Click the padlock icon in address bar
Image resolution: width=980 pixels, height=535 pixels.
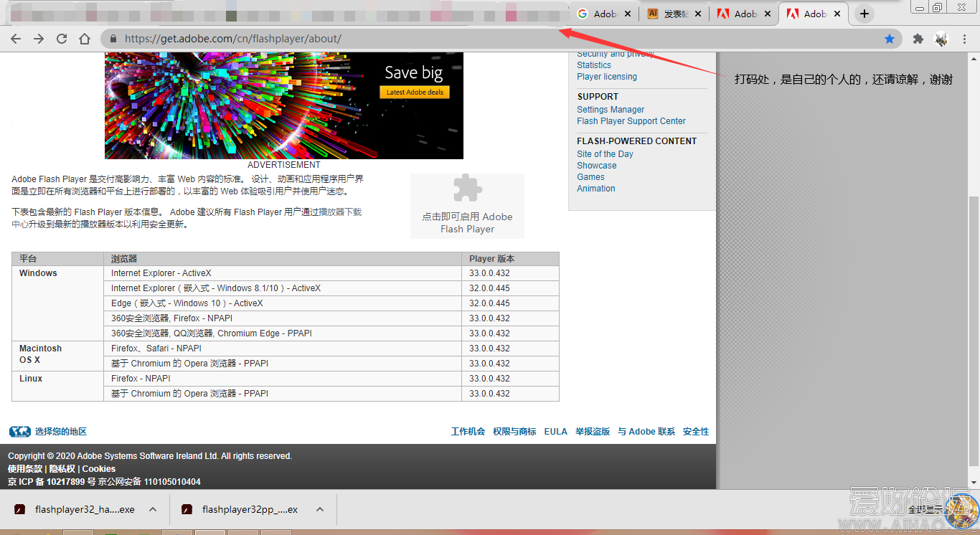(x=113, y=39)
